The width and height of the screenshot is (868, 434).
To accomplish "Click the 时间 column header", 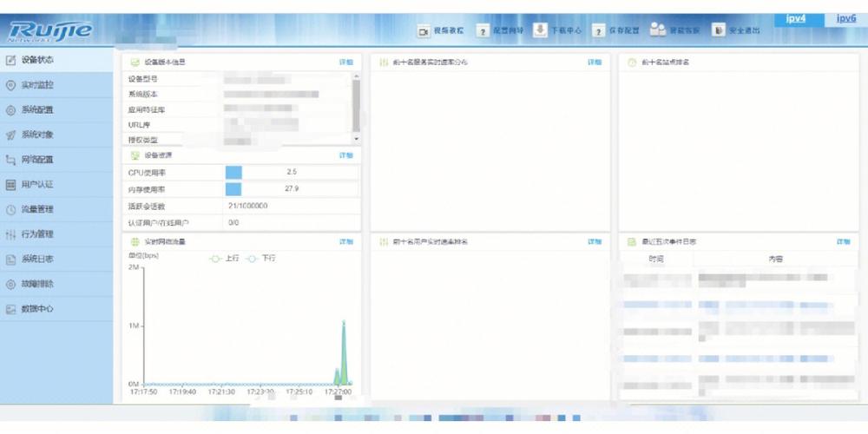I will pyautogui.click(x=656, y=259).
